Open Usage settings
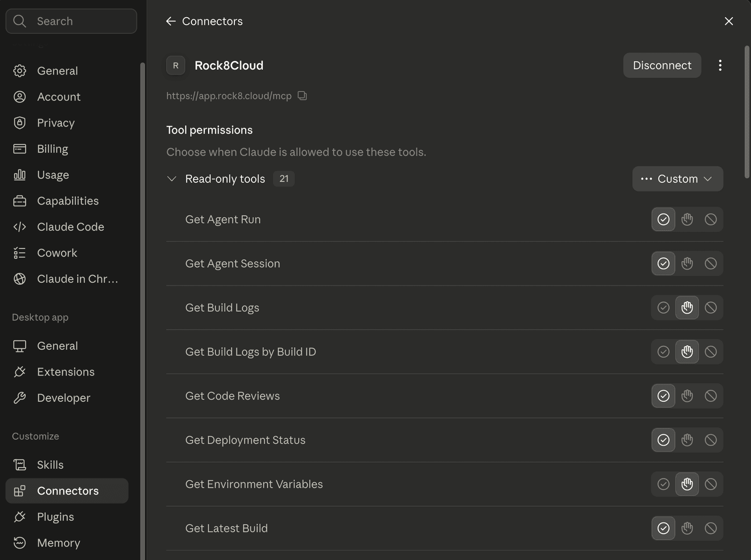 click(x=67, y=175)
